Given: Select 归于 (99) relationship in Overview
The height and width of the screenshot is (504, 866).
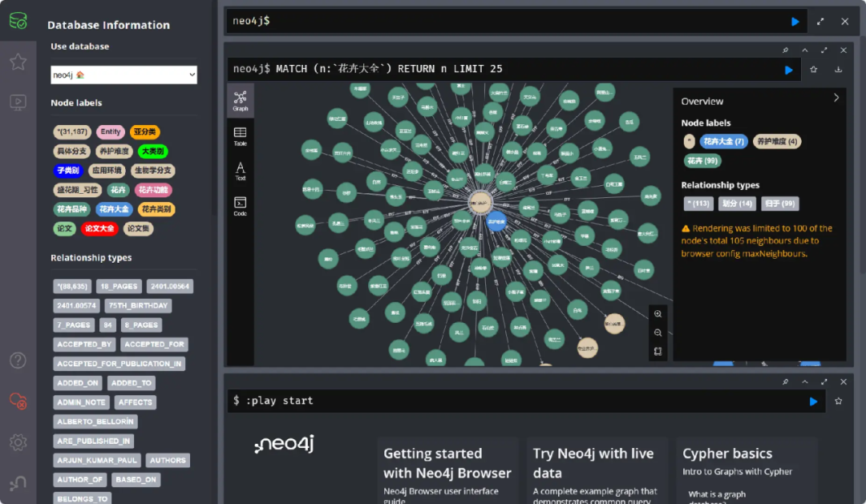Looking at the screenshot, I should 780,204.
